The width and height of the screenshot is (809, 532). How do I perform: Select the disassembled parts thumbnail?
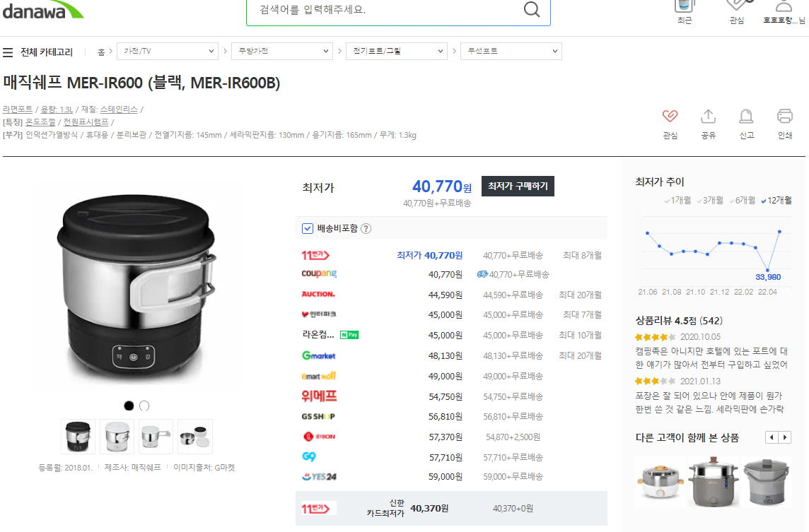195,437
